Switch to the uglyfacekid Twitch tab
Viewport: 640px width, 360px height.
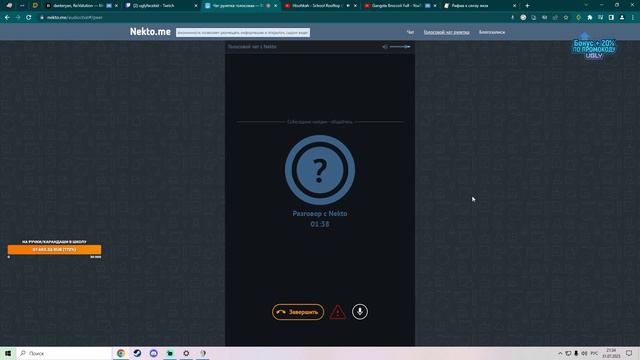pyautogui.click(x=162, y=6)
